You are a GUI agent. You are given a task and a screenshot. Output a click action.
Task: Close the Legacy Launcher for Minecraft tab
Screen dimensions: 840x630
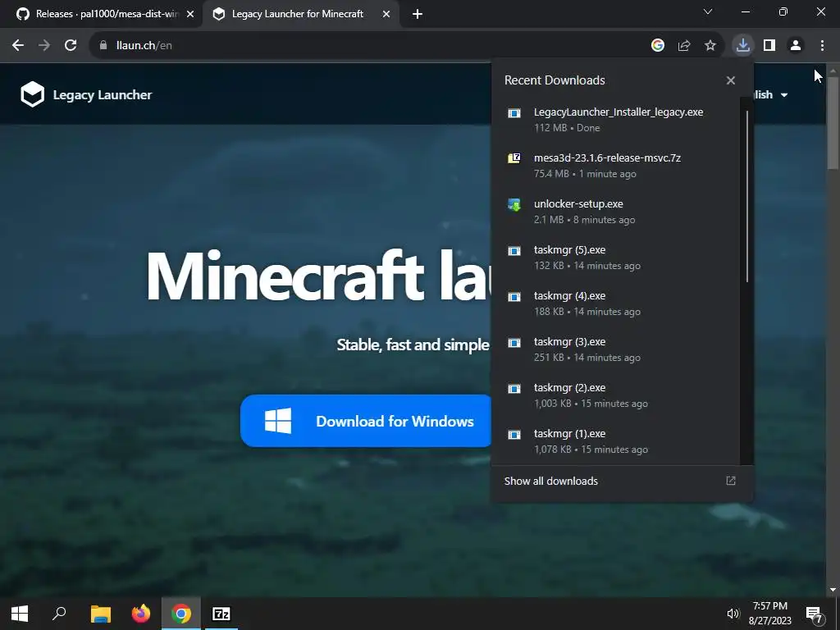click(386, 15)
